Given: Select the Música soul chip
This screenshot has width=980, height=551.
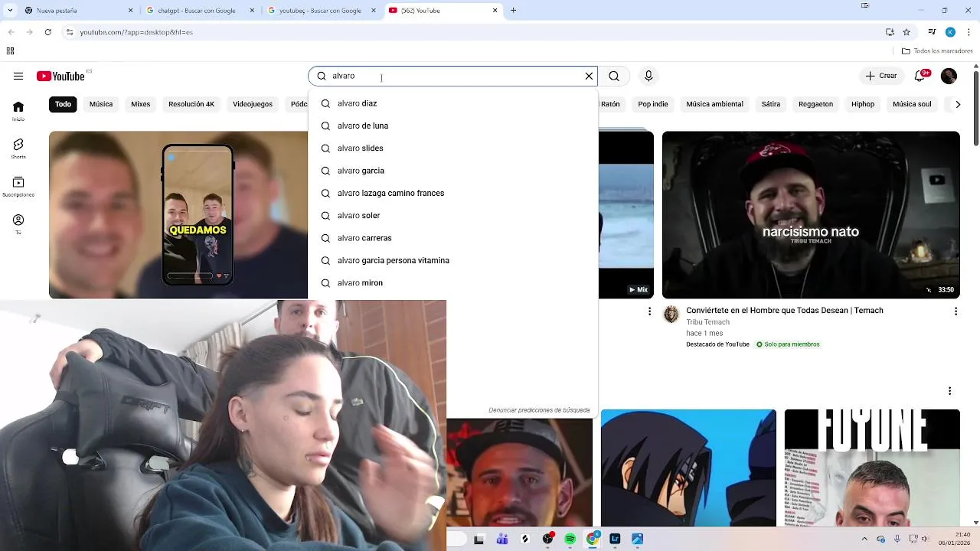Looking at the screenshot, I should pos(912,104).
